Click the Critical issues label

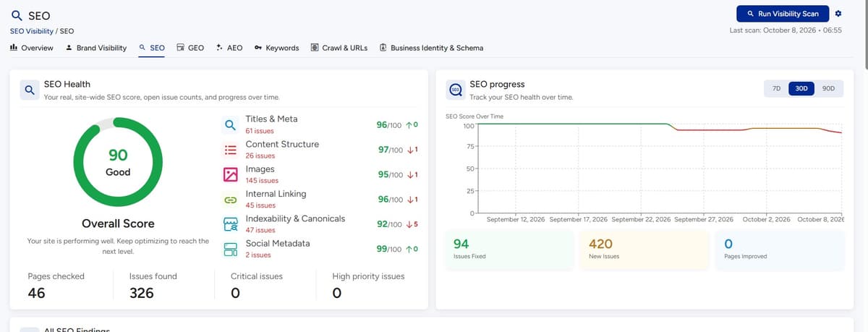(x=257, y=276)
